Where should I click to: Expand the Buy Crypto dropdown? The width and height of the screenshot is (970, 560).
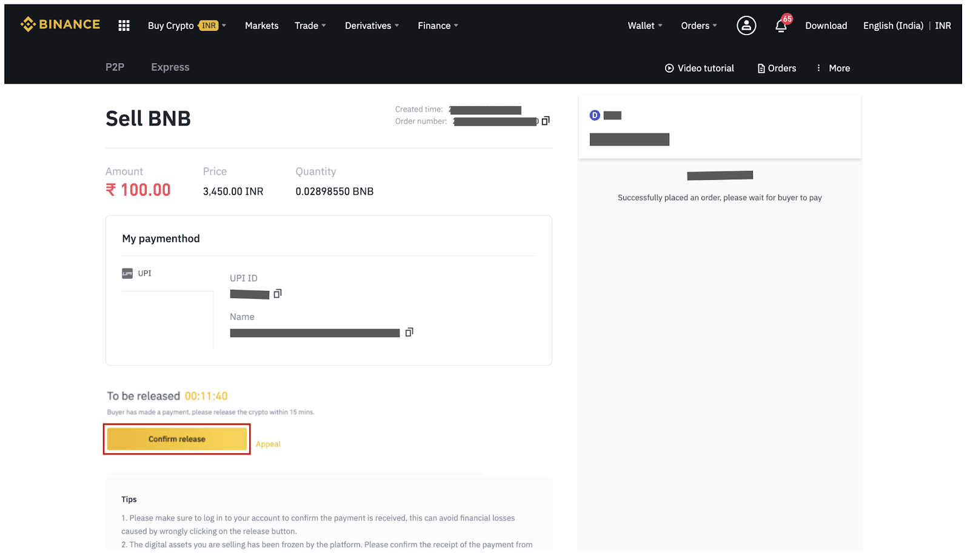187,25
